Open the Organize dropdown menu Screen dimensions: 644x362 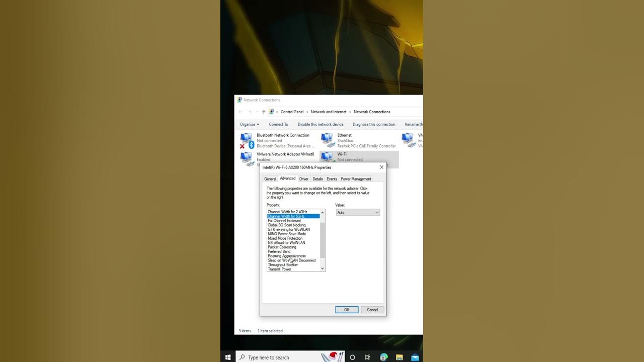[x=250, y=124]
